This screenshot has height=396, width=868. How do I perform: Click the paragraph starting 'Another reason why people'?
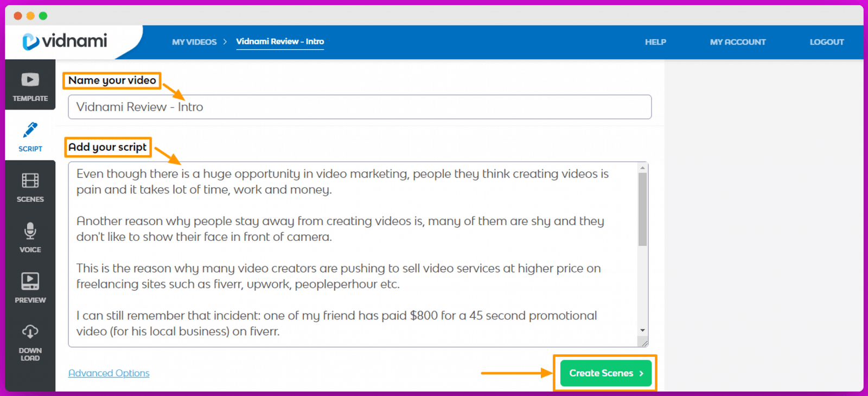(340, 229)
